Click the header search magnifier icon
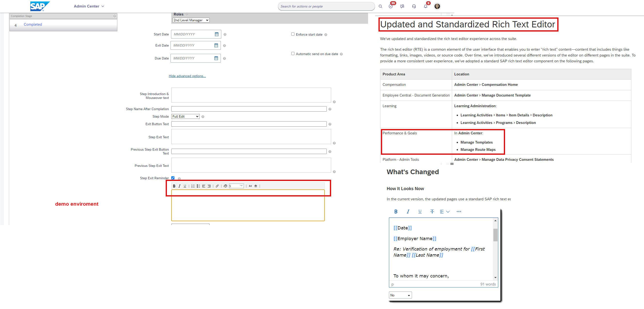This screenshot has width=644, height=309. tap(380, 6)
